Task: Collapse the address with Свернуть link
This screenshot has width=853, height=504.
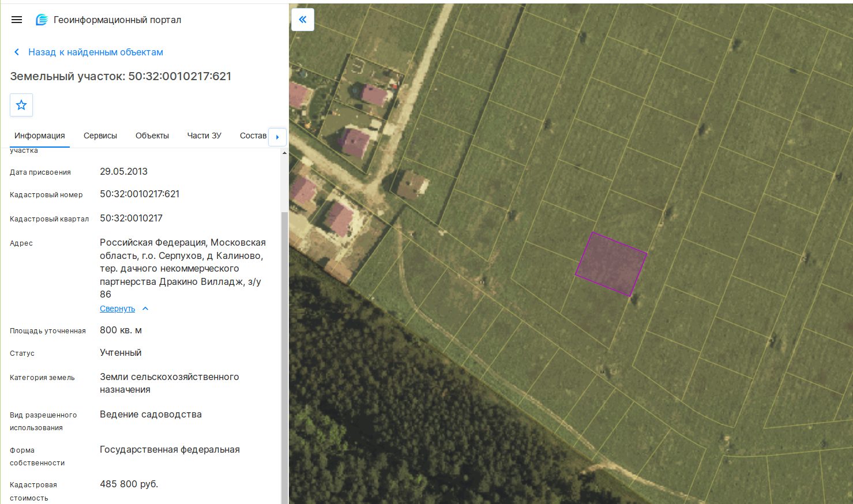Action: (118, 309)
